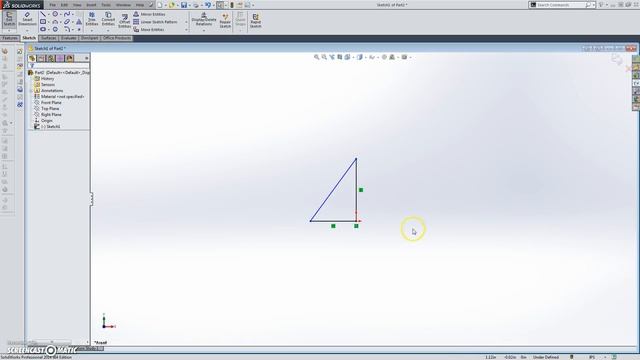Select the Line sketch tool
Image resolution: width=640 pixels, height=360 pixels.
coord(43,14)
